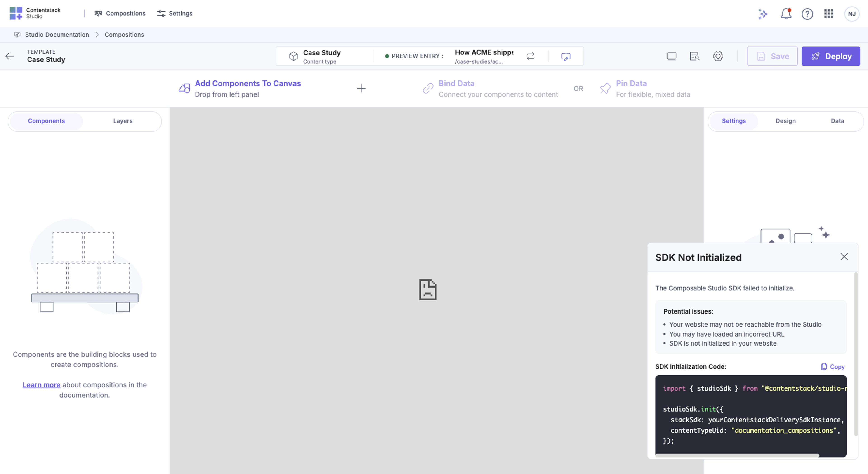Open the Learn more link
The width and height of the screenshot is (868, 474).
pyautogui.click(x=41, y=385)
